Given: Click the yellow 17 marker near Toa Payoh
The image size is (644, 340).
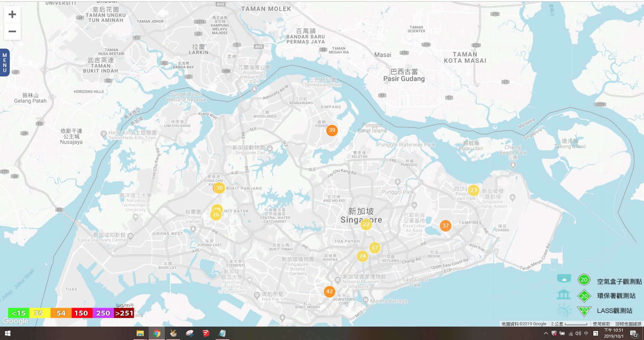Looking at the screenshot, I should [375, 247].
